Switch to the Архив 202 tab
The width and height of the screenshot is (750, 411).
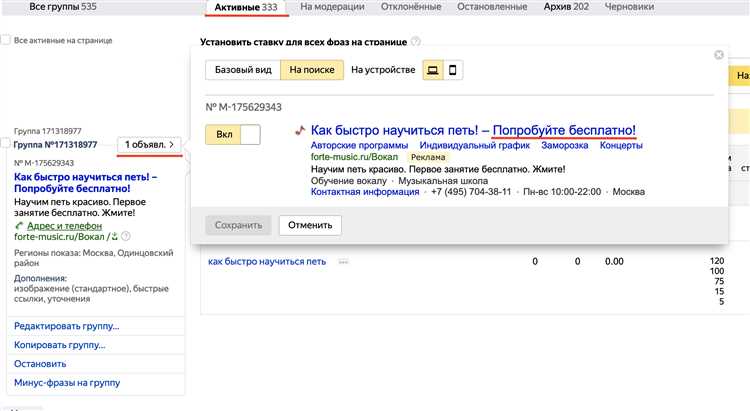click(566, 7)
